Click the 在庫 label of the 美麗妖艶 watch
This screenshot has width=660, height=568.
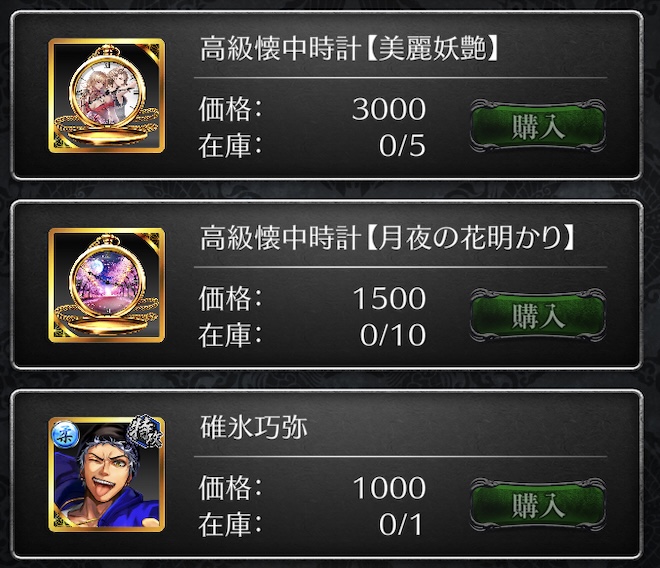[x=230, y=146]
